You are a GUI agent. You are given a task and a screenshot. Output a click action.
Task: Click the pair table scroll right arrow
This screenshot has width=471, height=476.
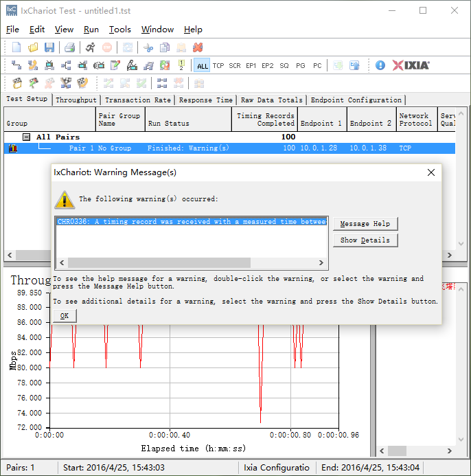point(450,255)
